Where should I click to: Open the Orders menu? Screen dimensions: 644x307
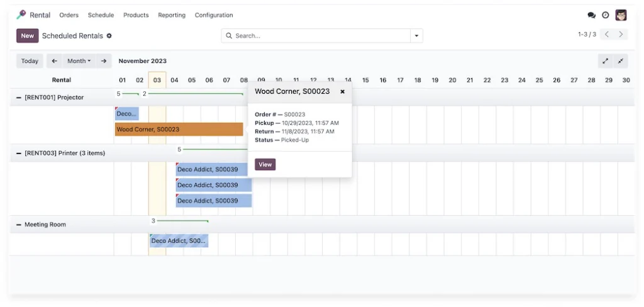pyautogui.click(x=69, y=15)
